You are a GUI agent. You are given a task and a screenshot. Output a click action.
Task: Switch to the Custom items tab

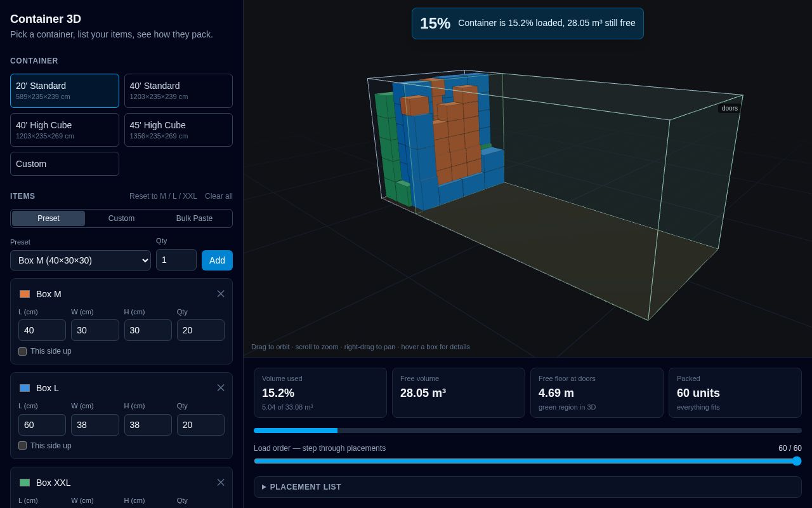121,218
